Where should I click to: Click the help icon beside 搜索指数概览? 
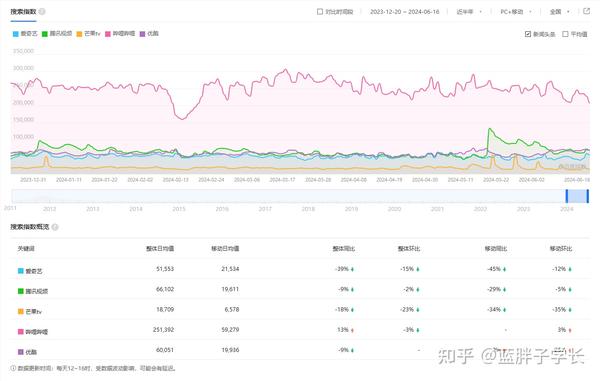tap(55, 227)
